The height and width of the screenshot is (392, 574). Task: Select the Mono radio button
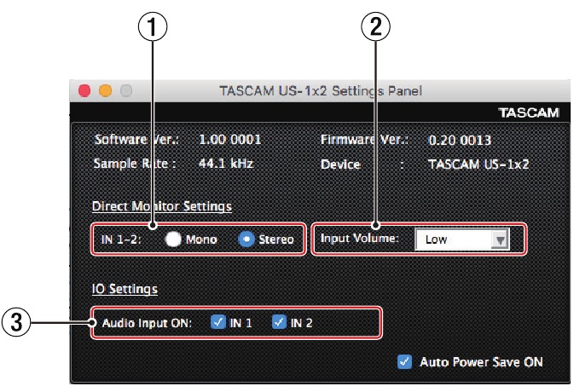click(173, 239)
